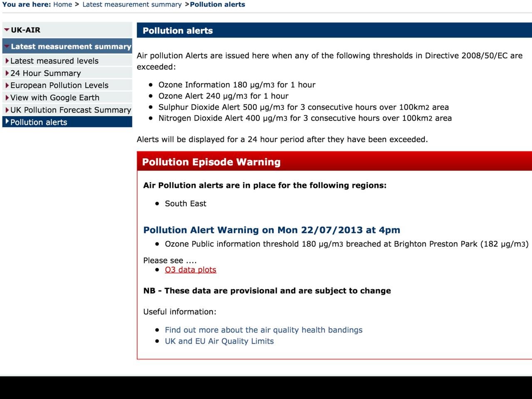Select View with Google Earth

coord(55,98)
